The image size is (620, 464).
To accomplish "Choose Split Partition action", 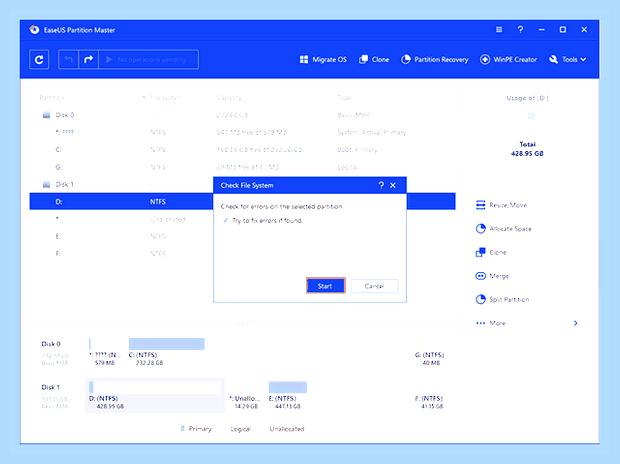I will point(502,299).
